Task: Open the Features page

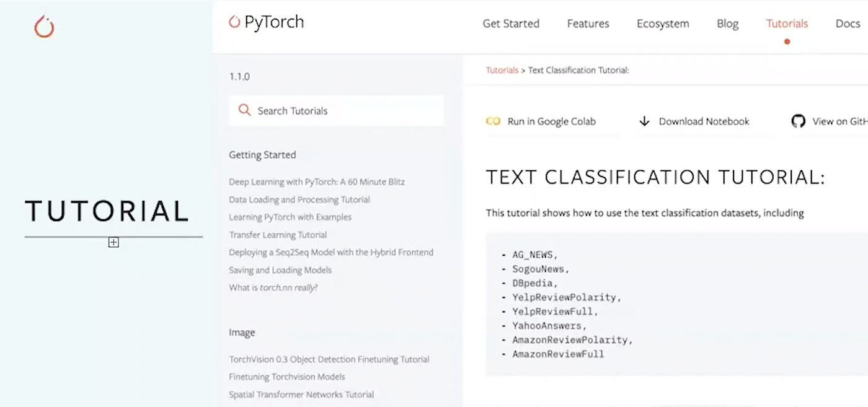Action: [588, 24]
